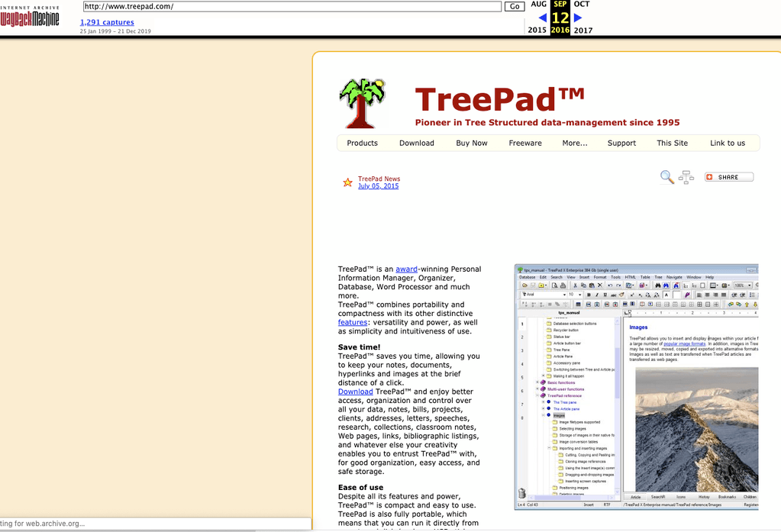Follow the features link in the paragraph
Screen dimensions: 781x532
352,322
